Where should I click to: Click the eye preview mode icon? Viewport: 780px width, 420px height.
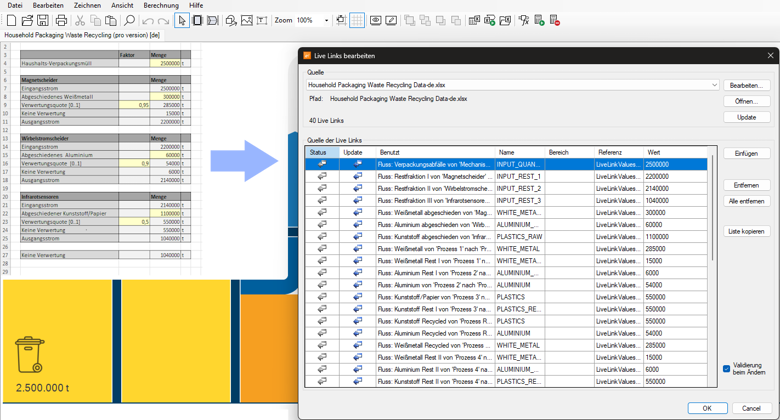coord(376,20)
